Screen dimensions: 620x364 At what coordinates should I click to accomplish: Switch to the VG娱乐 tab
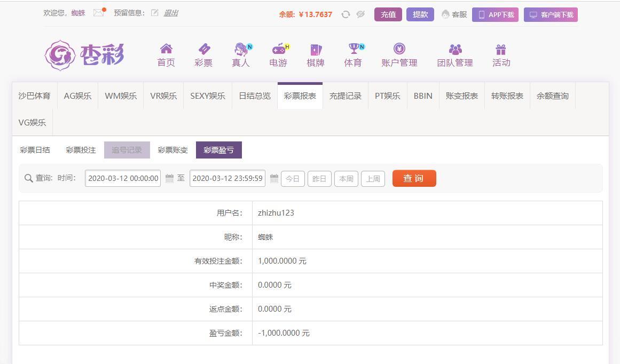point(33,123)
